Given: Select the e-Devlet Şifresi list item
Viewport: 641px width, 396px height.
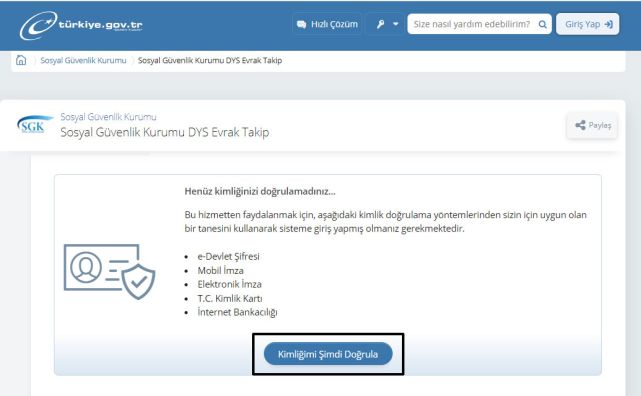Looking at the screenshot, I should [228, 257].
